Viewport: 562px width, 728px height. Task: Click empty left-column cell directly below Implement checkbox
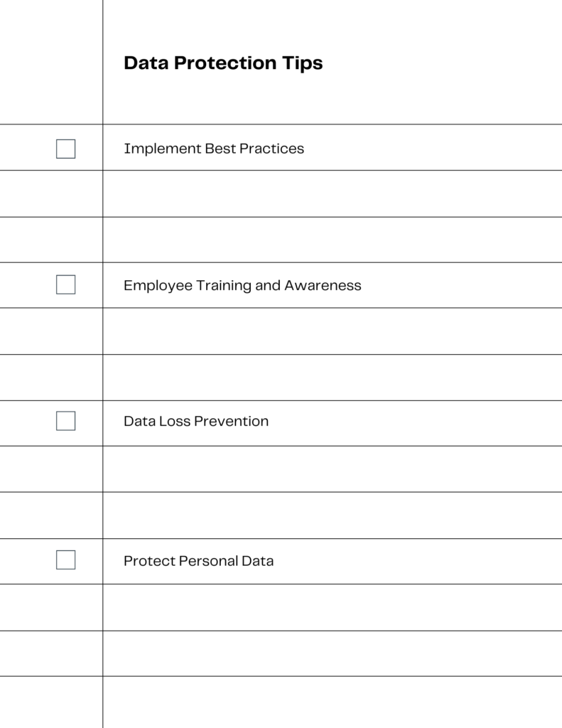[51, 193]
